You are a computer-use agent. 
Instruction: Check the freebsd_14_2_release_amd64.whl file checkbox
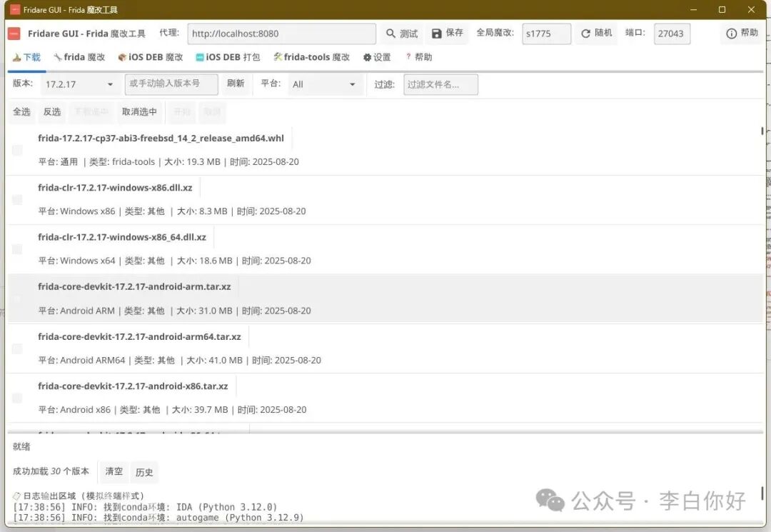[17, 151]
